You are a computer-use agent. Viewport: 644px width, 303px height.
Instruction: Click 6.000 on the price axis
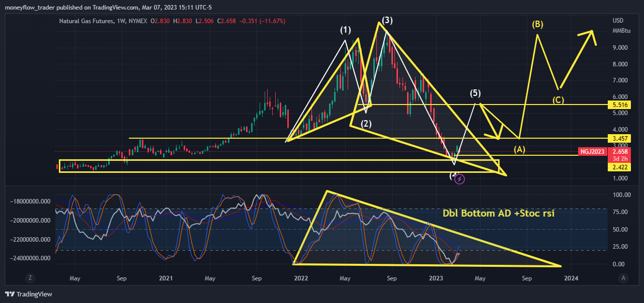620,97
